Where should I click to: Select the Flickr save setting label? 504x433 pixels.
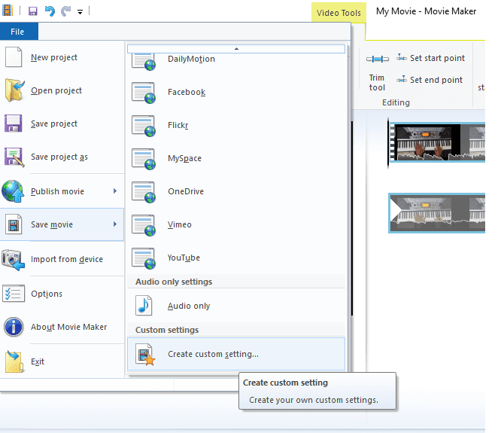coord(178,125)
